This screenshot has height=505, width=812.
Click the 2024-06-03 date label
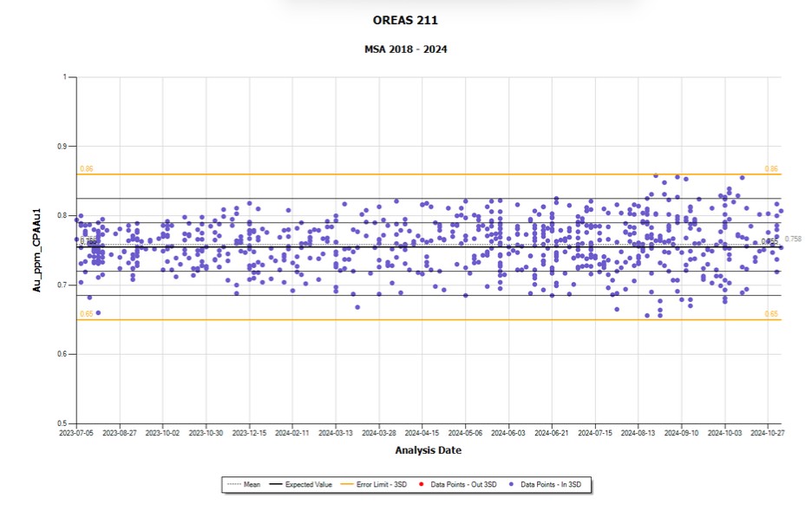click(508, 433)
